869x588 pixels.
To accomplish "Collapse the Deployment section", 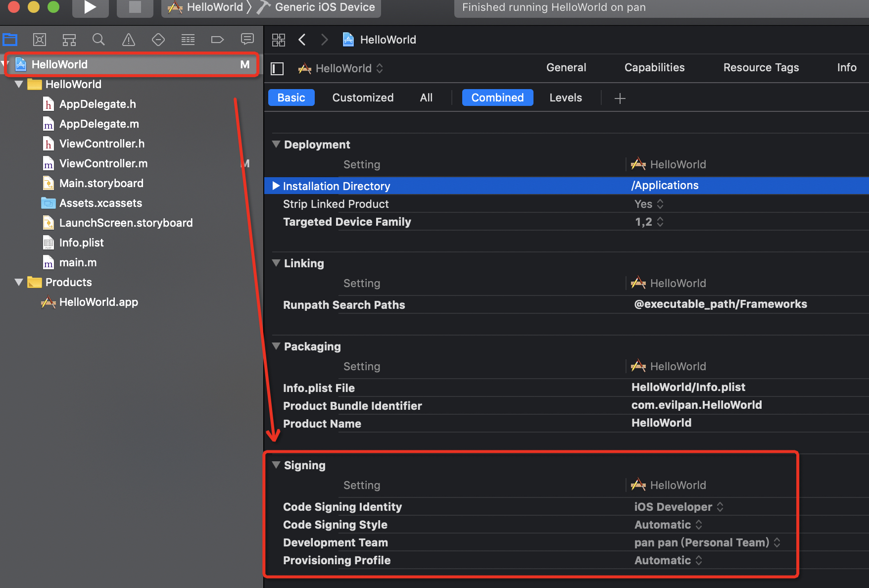I will tap(276, 144).
